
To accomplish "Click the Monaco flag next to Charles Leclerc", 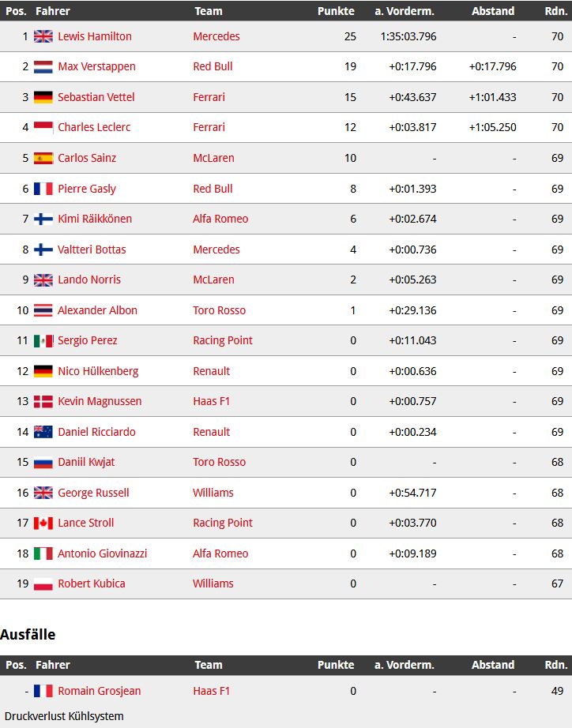I will pyautogui.click(x=43, y=127).
